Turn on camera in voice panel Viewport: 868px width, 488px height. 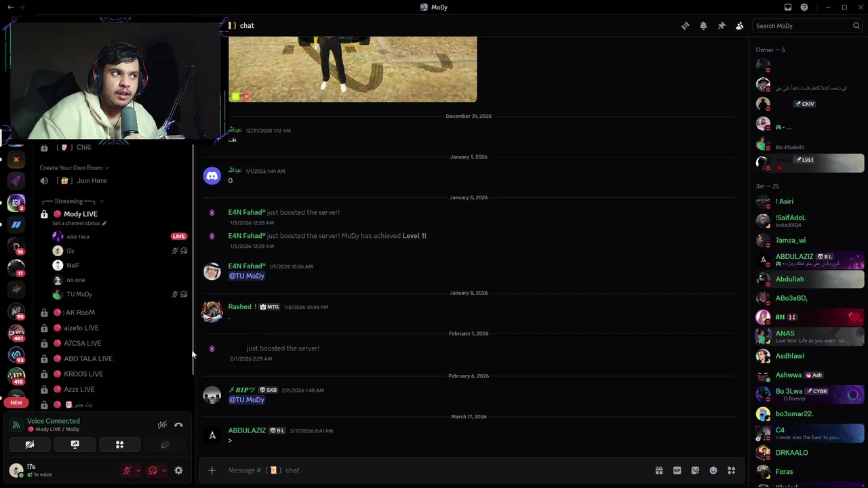pyautogui.click(x=30, y=445)
